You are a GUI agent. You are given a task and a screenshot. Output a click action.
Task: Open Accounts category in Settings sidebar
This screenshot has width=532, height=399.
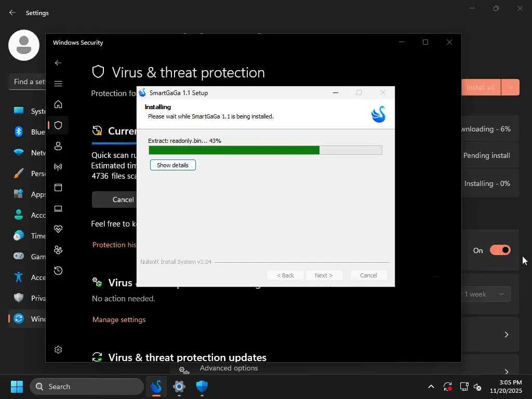pos(27,215)
